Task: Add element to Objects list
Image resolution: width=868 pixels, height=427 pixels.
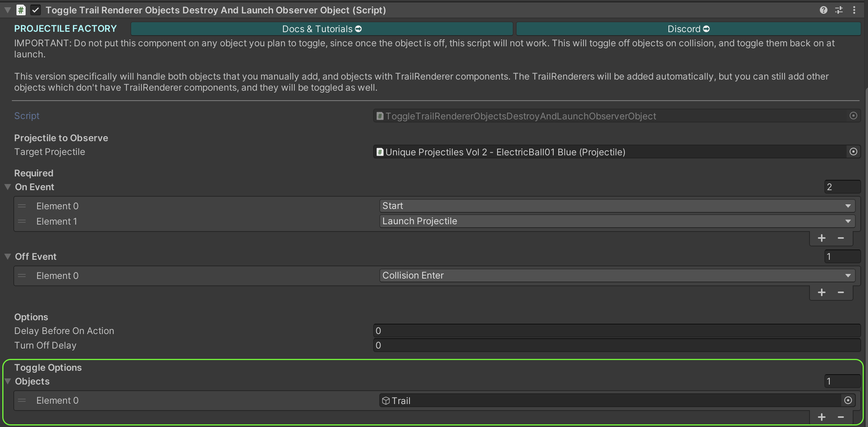Action: pos(821,417)
